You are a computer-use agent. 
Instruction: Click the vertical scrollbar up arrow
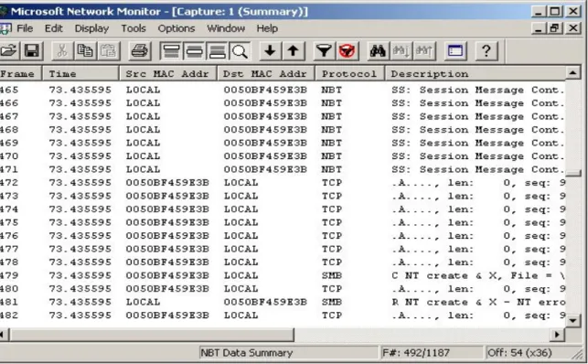(x=573, y=73)
